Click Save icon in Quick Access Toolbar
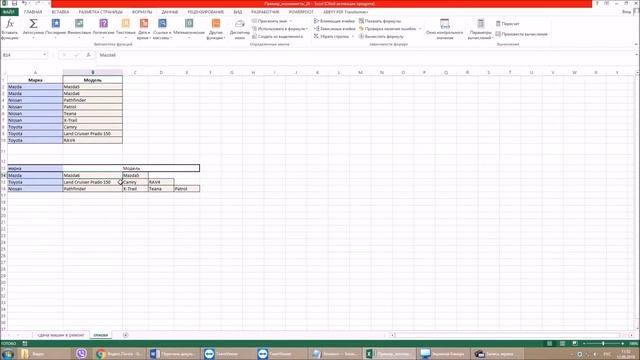 [x=14, y=3]
